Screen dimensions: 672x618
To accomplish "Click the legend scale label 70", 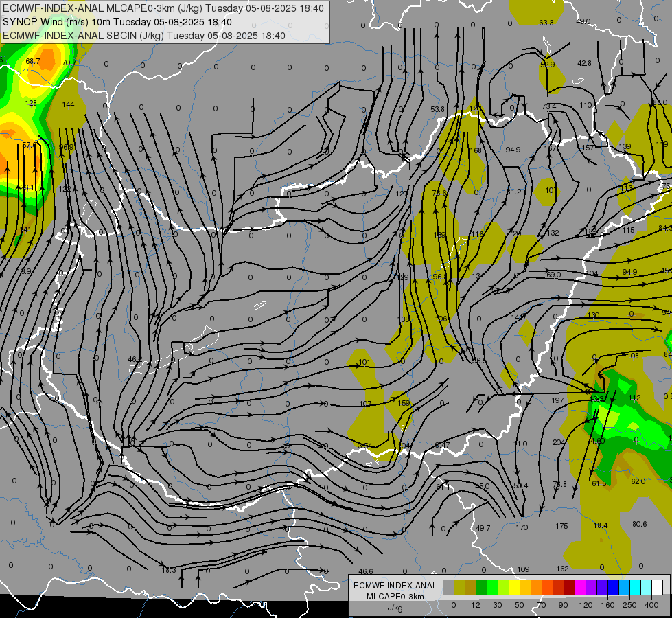I will (542, 605).
